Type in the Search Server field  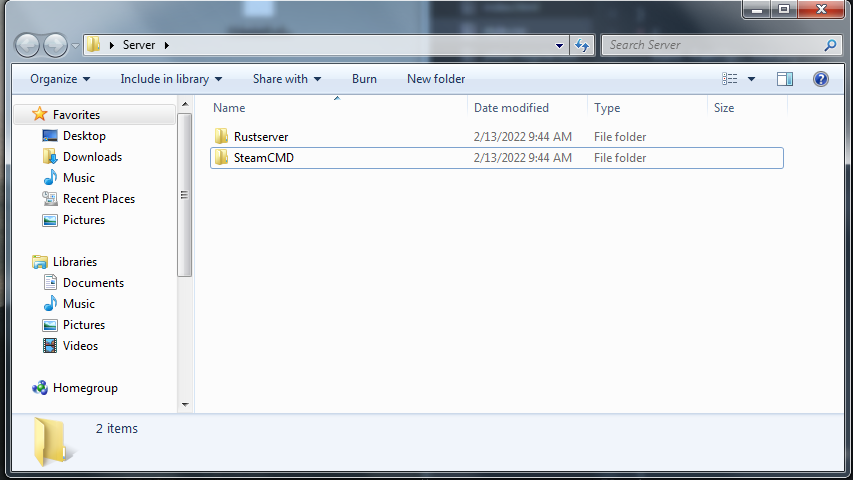[710, 45]
